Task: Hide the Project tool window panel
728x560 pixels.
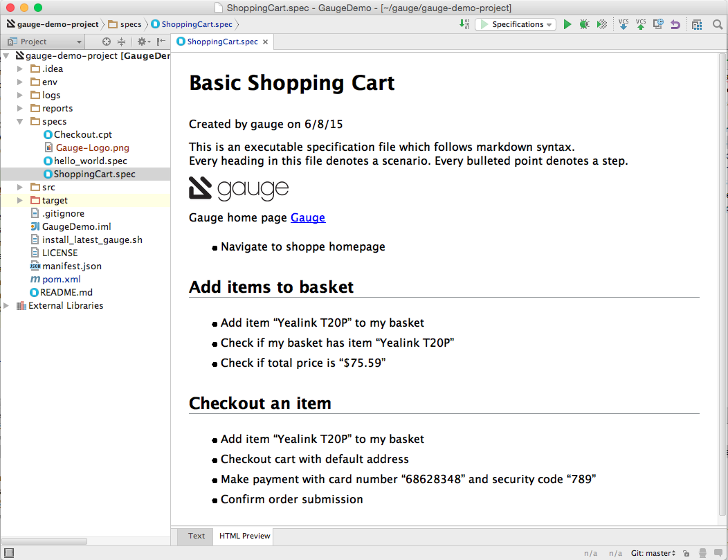Action: click(161, 42)
